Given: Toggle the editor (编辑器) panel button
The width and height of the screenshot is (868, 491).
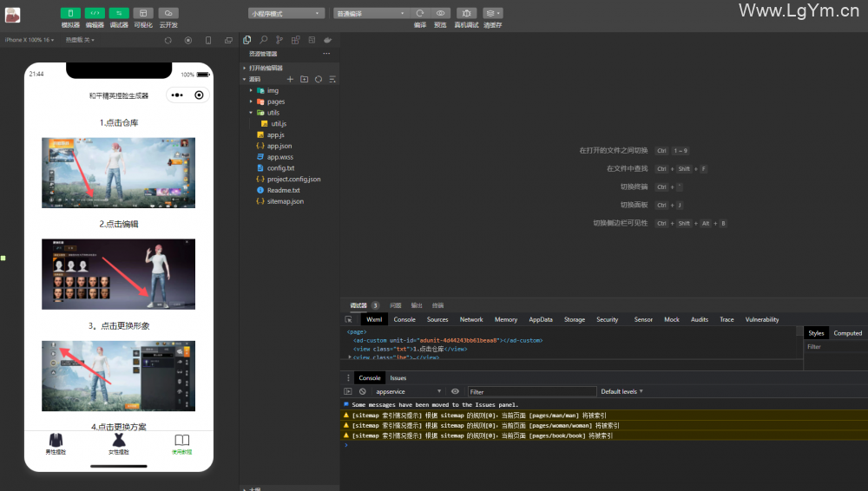Looking at the screenshot, I should click(x=95, y=13).
